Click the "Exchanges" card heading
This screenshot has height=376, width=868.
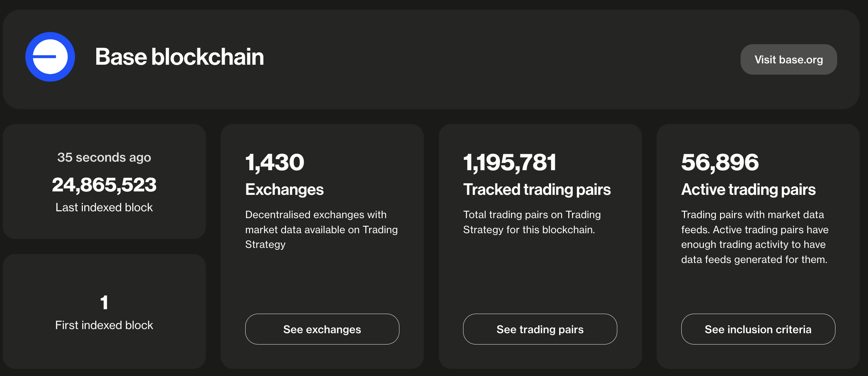[284, 190]
